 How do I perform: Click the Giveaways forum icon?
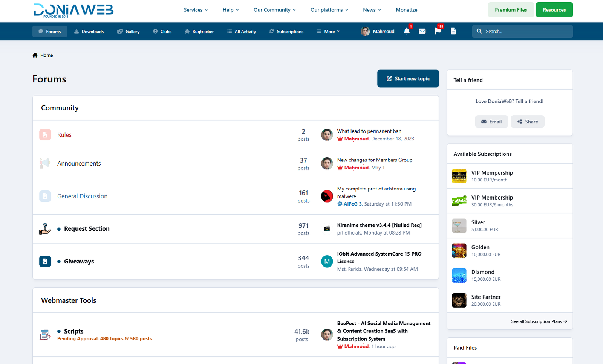[45, 261]
